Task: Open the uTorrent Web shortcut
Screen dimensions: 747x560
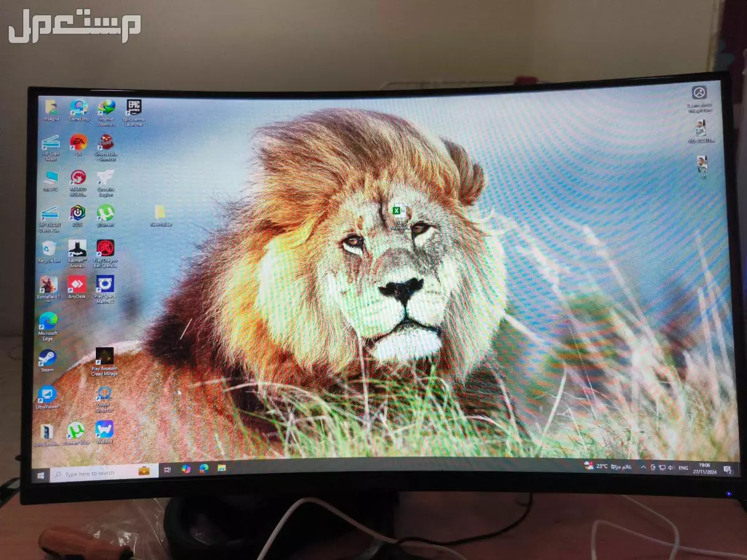Action: click(x=76, y=434)
